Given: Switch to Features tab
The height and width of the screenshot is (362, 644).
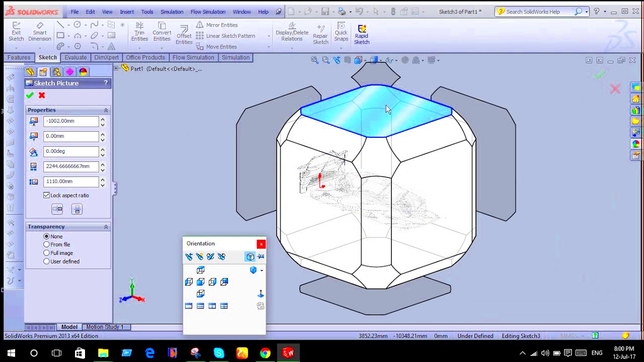Looking at the screenshot, I should pyautogui.click(x=19, y=57).
